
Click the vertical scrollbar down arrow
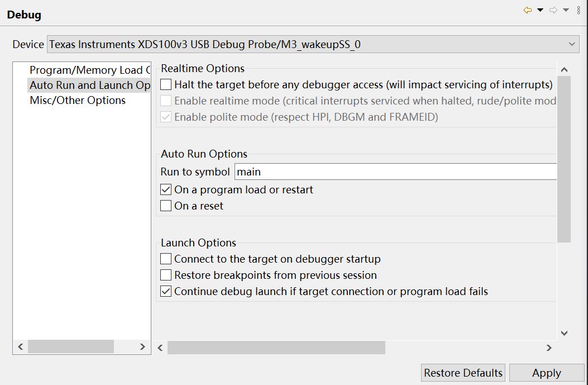click(564, 333)
